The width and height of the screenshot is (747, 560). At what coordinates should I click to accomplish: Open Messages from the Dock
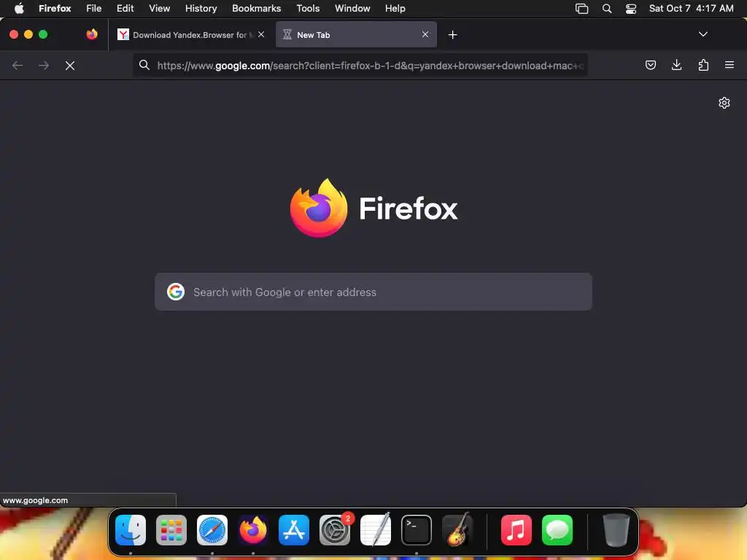557,529
